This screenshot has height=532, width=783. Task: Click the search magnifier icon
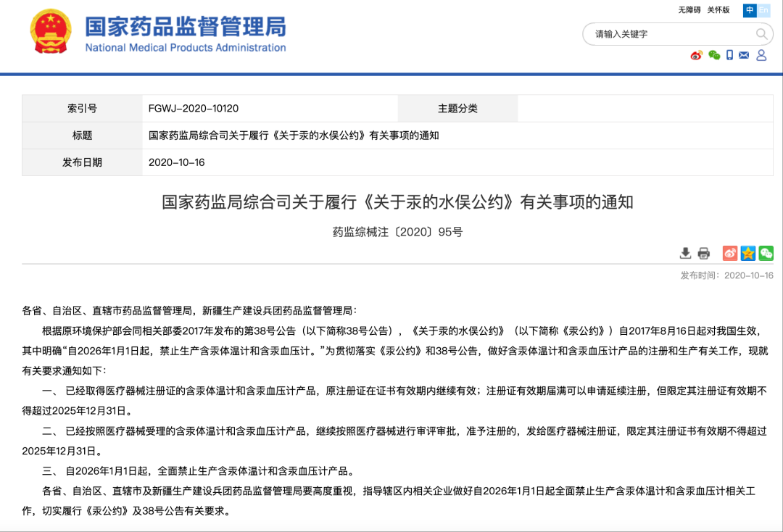point(761,34)
